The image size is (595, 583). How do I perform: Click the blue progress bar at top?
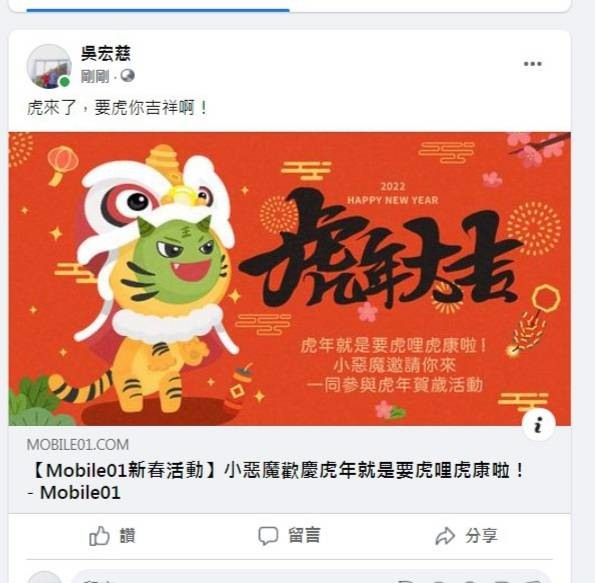(158, 11)
